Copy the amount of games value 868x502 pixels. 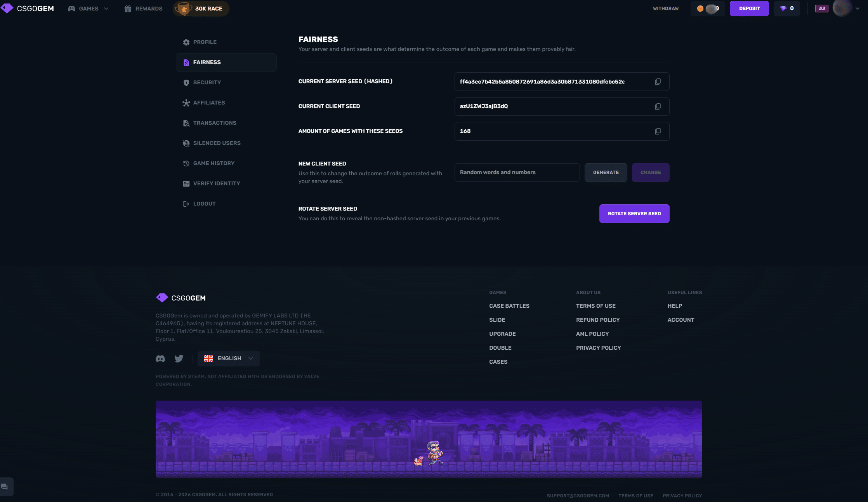658,131
